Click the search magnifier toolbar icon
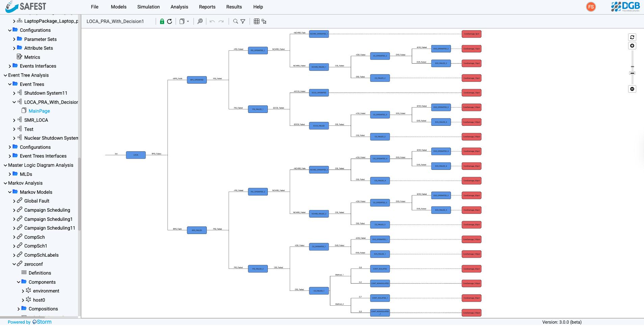644x326 pixels. tap(235, 21)
